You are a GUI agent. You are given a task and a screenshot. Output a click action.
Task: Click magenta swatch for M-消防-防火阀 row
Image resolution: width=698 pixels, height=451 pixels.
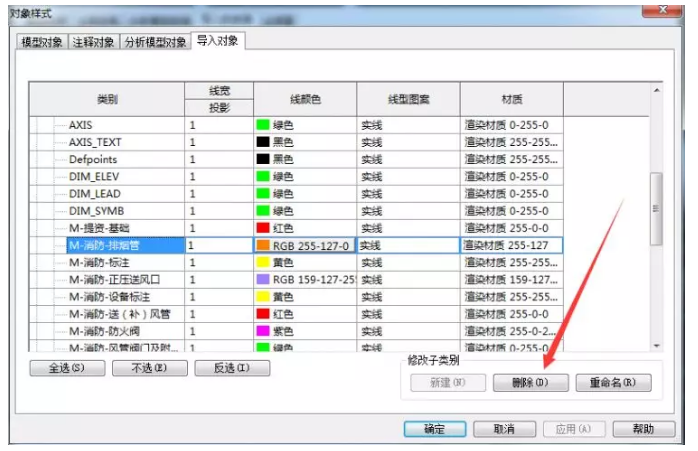coord(263,331)
